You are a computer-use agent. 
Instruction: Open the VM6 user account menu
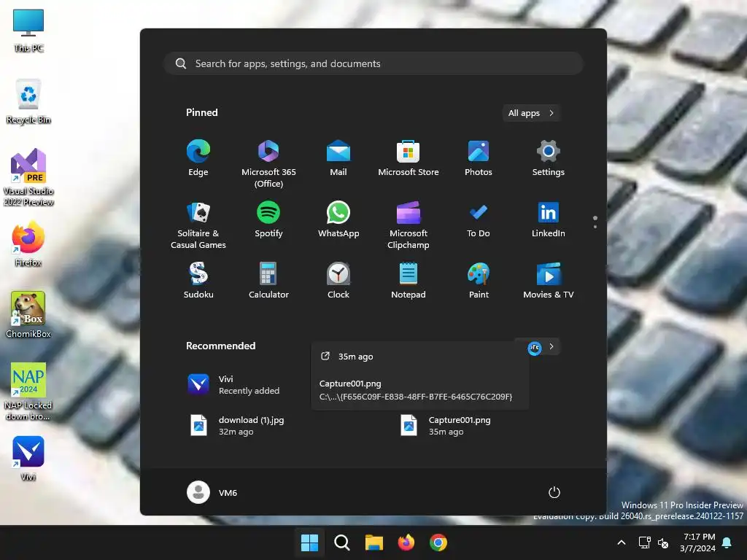(212, 492)
